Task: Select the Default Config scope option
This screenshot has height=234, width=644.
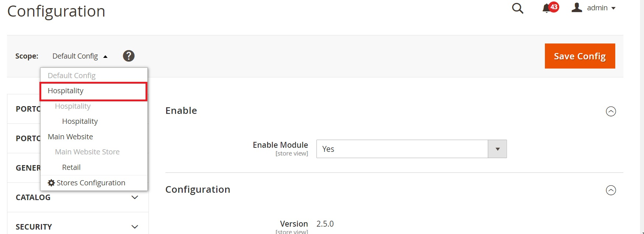Action: pos(71,76)
